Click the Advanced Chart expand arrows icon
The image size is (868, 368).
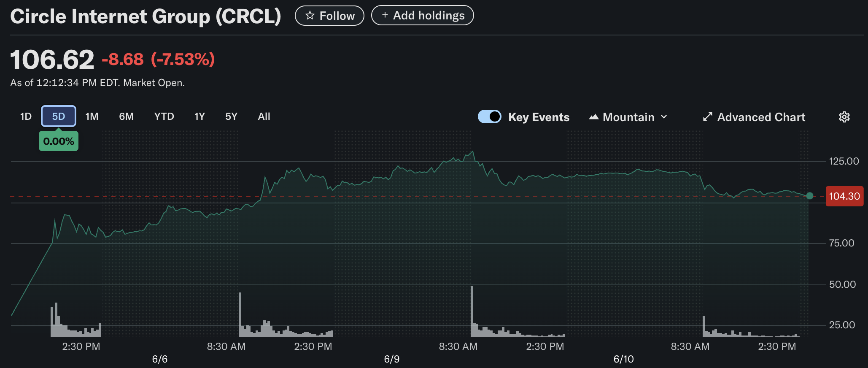708,117
